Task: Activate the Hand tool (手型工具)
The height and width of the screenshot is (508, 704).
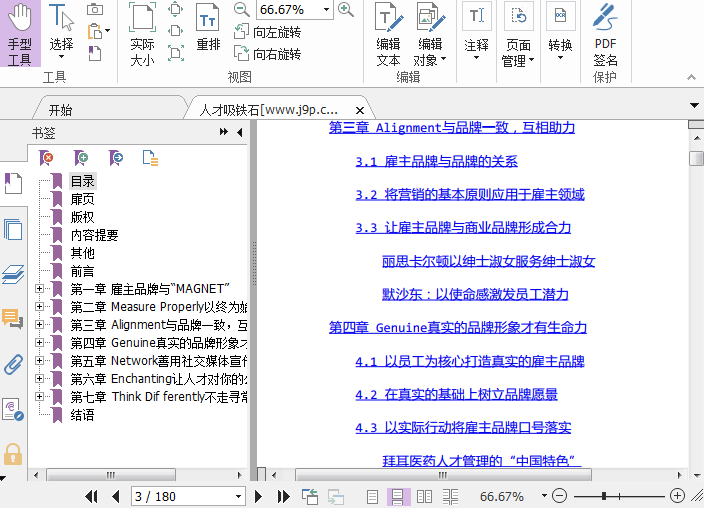Action: (20, 33)
